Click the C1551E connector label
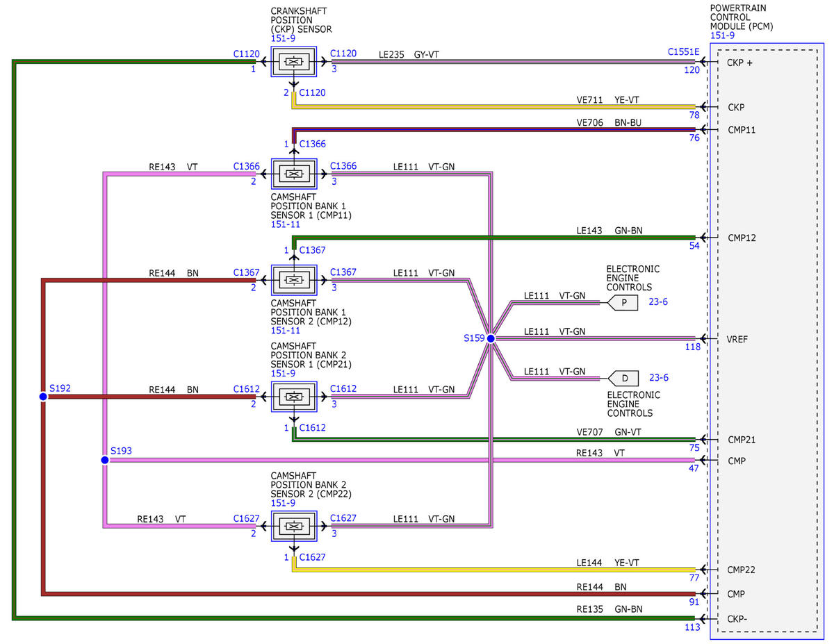 tap(684, 52)
